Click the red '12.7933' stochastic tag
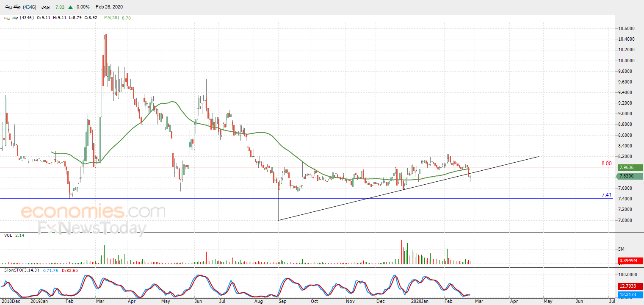 coord(630,286)
